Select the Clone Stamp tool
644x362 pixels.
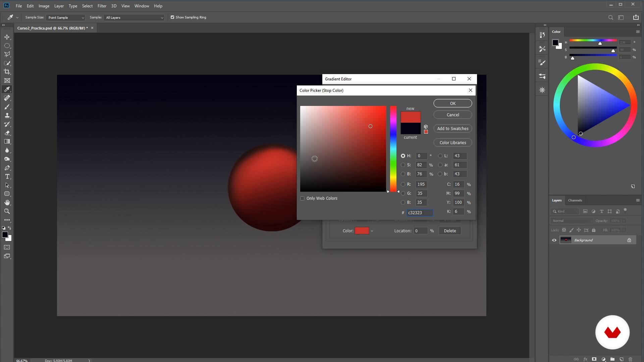click(x=7, y=115)
